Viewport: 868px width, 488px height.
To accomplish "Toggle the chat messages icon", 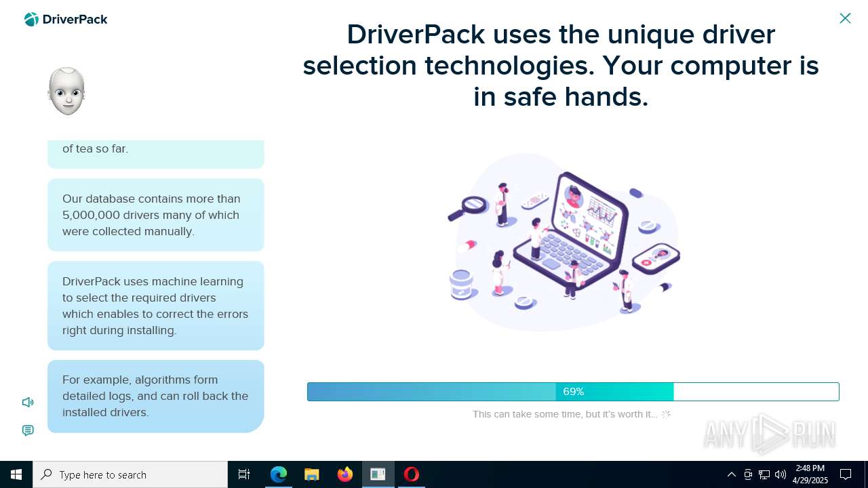I will pyautogui.click(x=28, y=430).
